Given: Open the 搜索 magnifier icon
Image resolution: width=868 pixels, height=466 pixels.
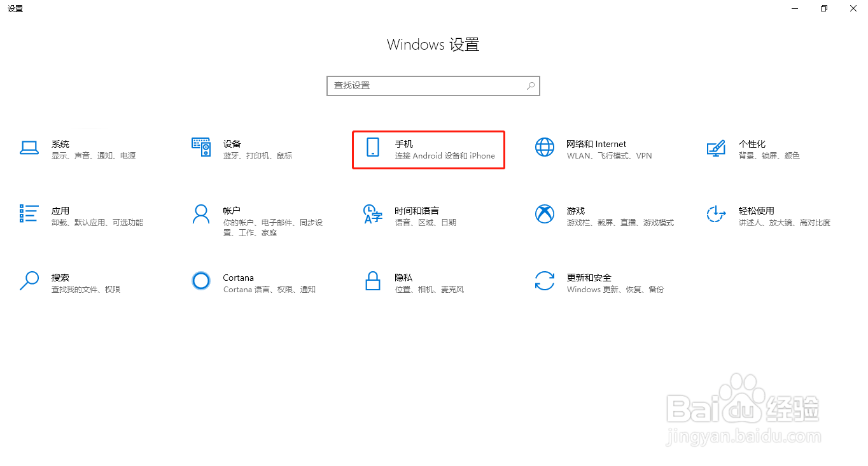Looking at the screenshot, I should click(29, 281).
